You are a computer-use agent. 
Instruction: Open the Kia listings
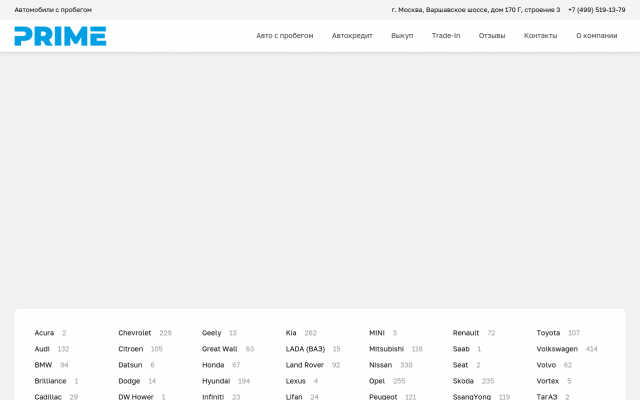tap(291, 333)
